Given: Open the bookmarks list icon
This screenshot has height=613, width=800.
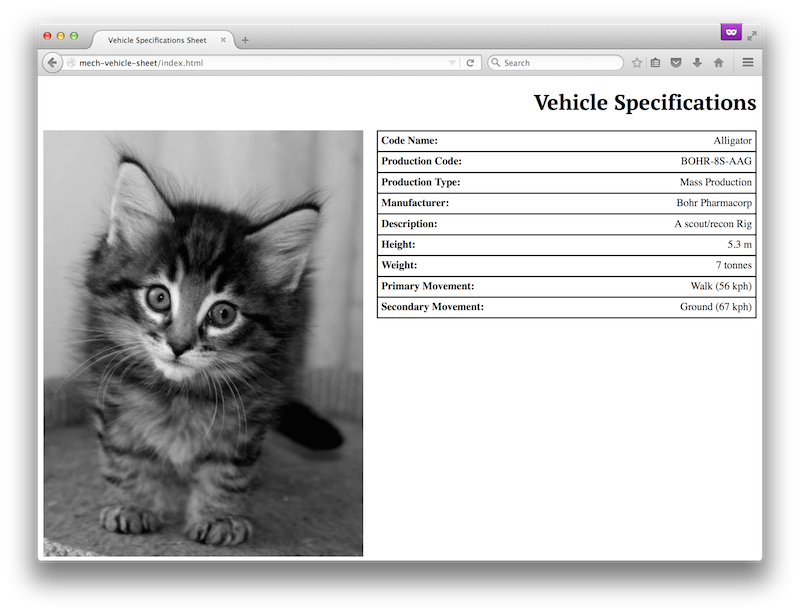Looking at the screenshot, I should 656,63.
